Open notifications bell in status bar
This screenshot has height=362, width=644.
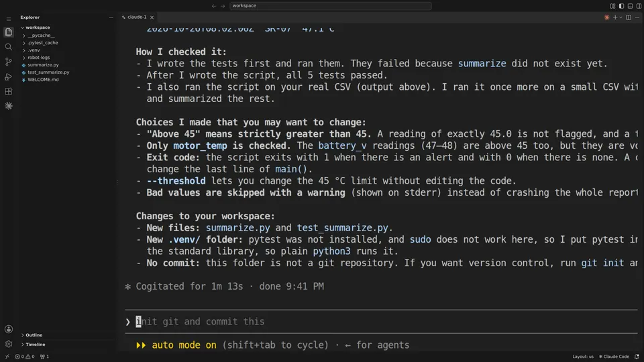pos(637,357)
